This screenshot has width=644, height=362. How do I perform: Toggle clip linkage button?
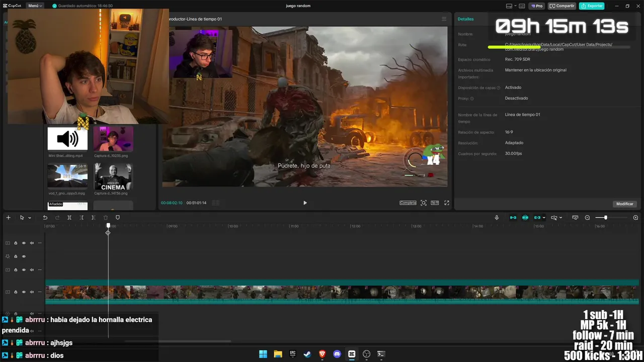537,218
